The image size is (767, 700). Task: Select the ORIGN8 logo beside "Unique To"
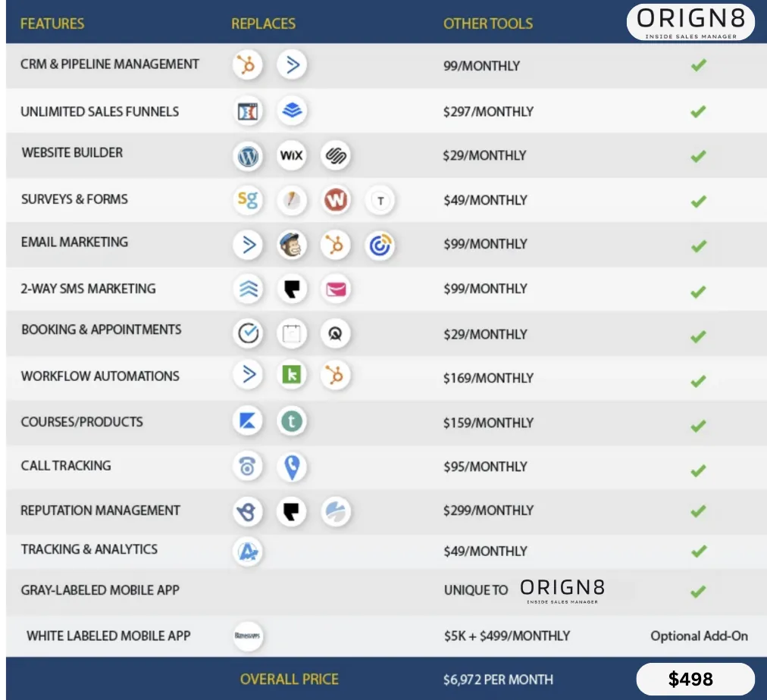(x=562, y=590)
